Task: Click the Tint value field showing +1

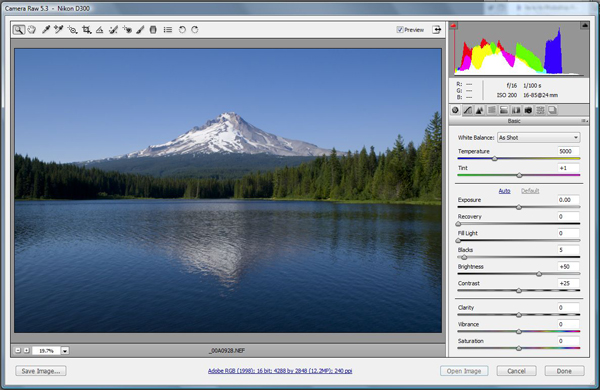Action: (568, 168)
